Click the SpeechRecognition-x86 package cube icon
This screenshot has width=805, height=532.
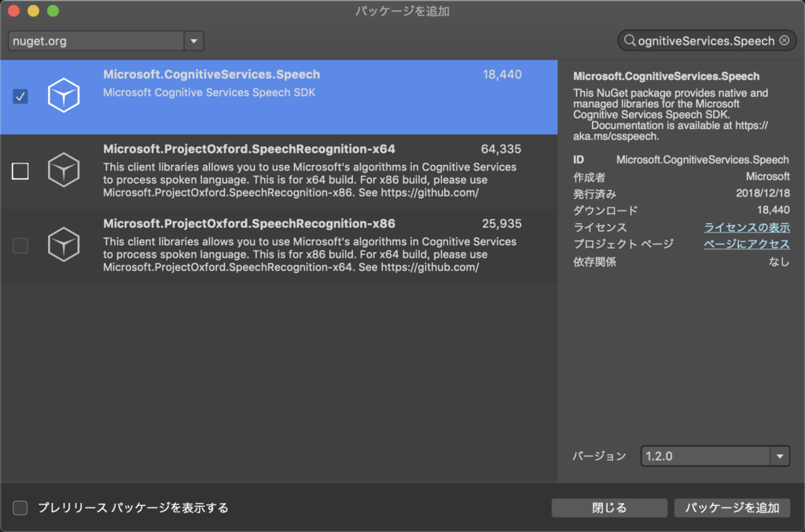coord(63,244)
